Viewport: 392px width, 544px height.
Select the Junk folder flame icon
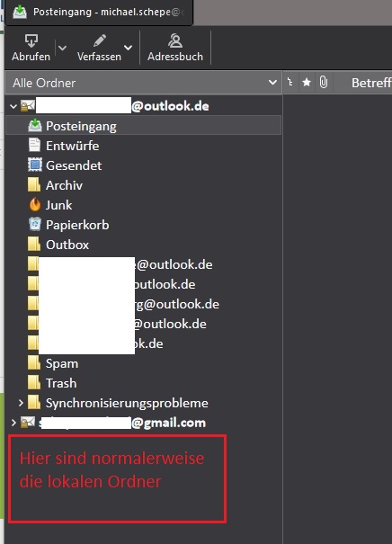coord(35,205)
